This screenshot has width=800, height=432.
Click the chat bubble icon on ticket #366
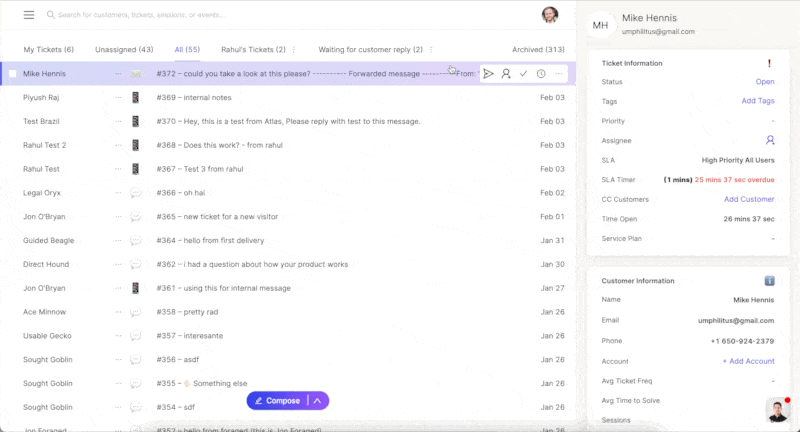[135, 193]
